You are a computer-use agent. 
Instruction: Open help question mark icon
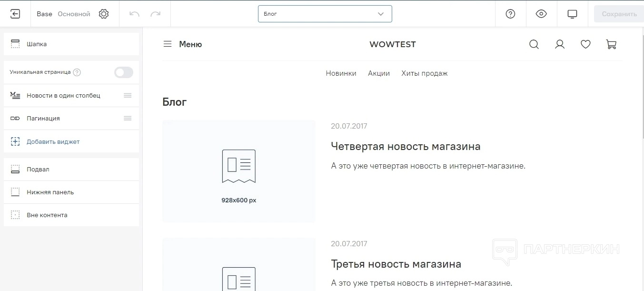coord(510,14)
